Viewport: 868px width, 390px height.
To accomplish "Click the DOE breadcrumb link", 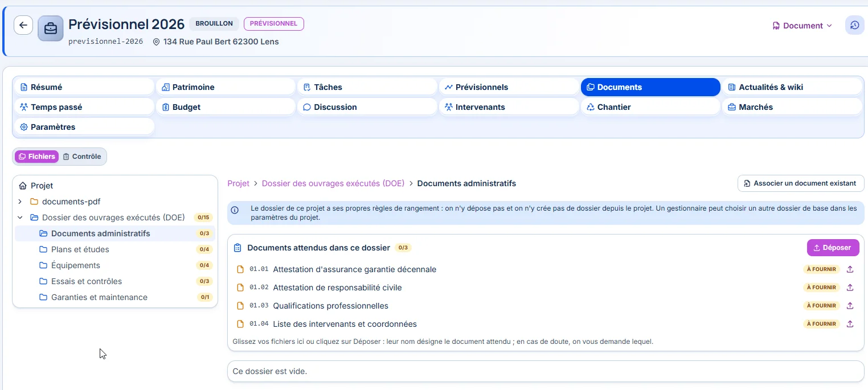I will point(333,183).
